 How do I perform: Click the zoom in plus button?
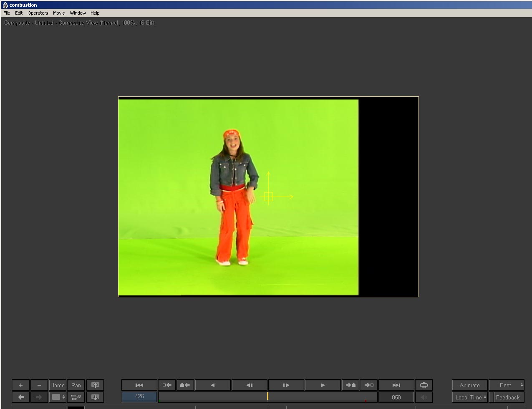tap(21, 385)
